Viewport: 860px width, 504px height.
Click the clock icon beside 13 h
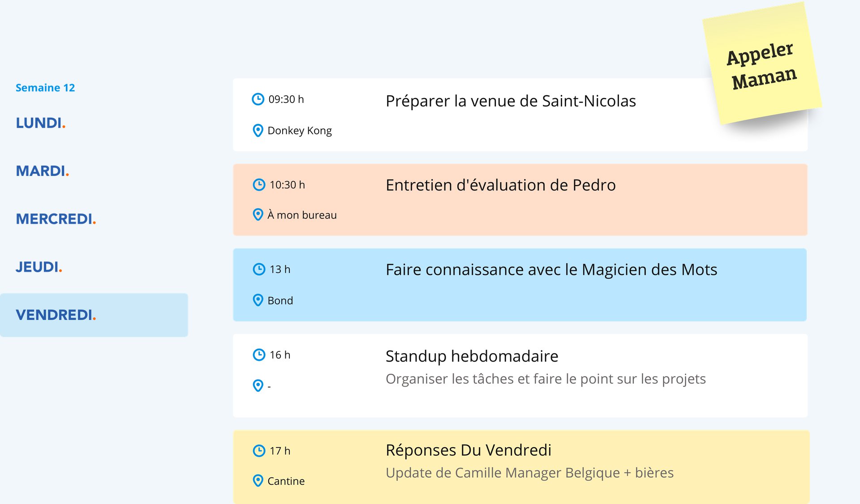(259, 269)
